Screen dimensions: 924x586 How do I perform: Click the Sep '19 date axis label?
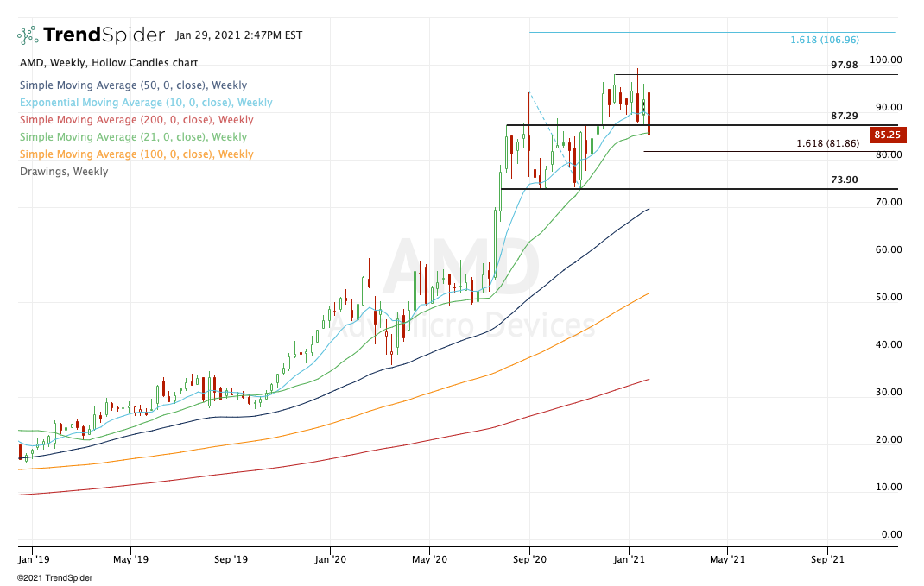[231, 559]
